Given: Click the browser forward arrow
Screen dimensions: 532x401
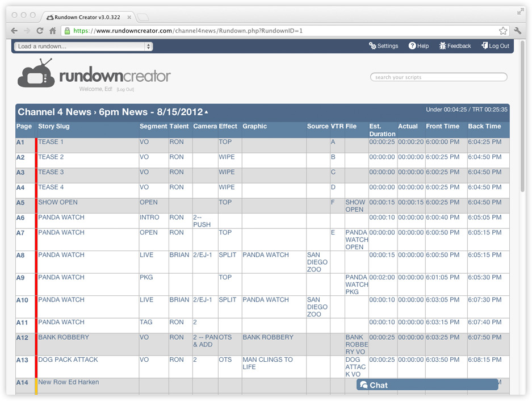Looking at the screenshot, I should click(x=27, y=31).
